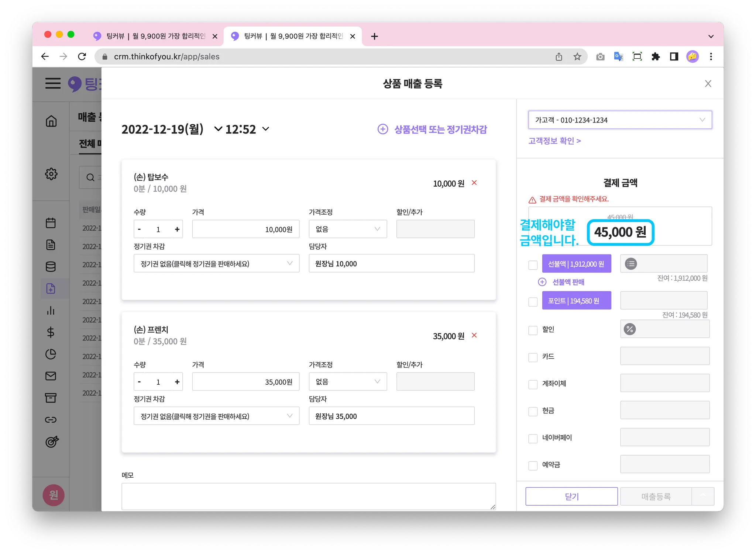Open the customer dropdown 가고객 - 010-1234-1234
Viewport: 756px width, 554px height.
[x=620, y=120]
